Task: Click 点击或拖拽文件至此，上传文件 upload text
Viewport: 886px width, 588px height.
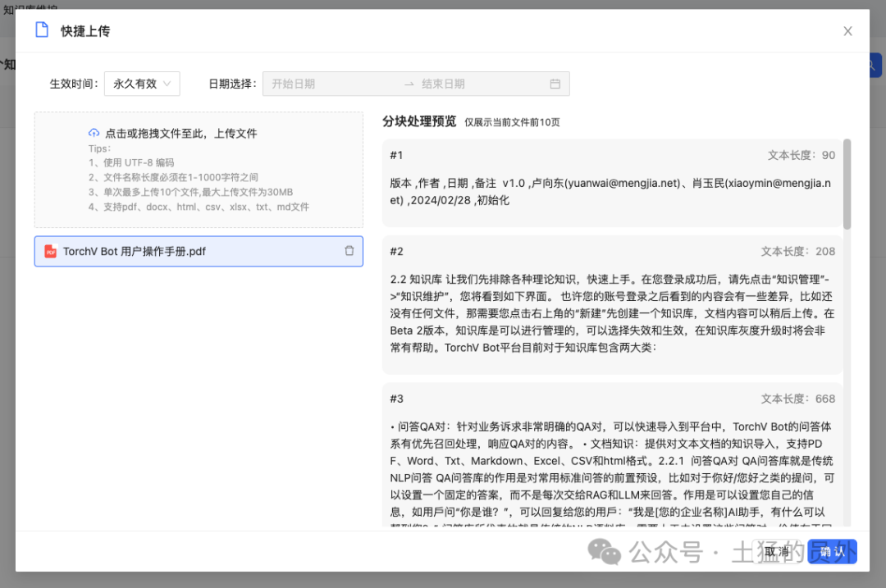Action: click(180, 134)
